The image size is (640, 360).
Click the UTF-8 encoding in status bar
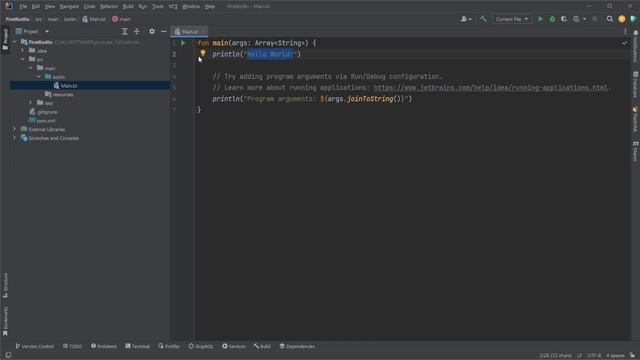(594, 356)
